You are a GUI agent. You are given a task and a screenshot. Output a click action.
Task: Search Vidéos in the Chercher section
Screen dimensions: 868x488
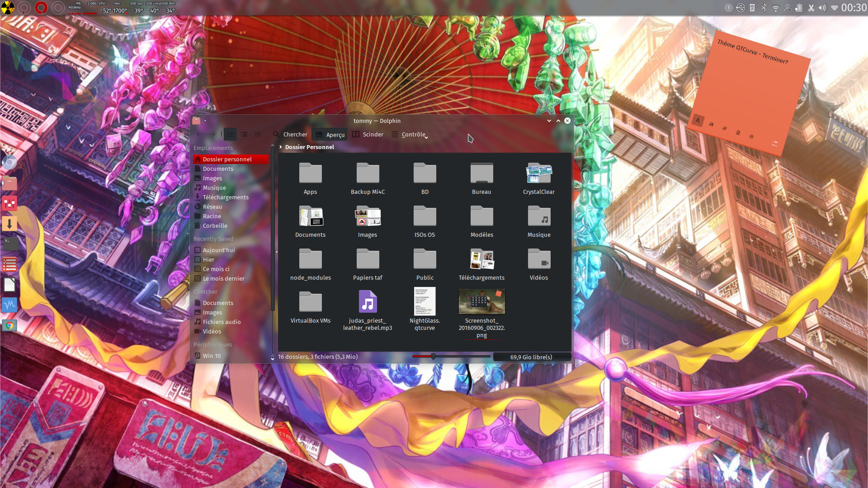click(x=231, y=331)
